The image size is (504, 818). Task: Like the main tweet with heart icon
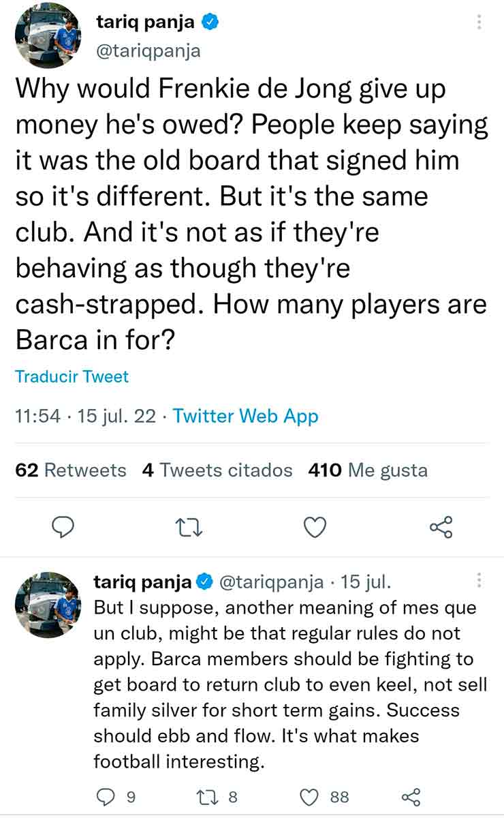(315, 527)
